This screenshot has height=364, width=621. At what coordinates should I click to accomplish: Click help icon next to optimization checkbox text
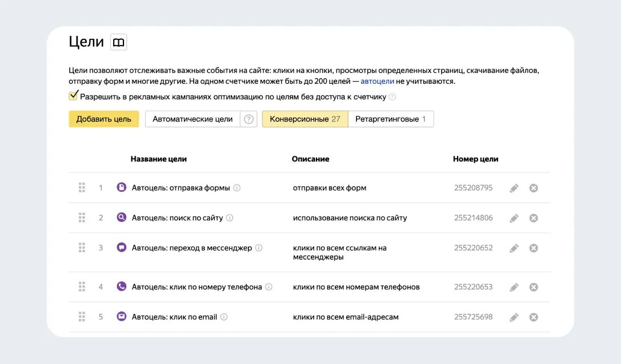pos(392,97)
